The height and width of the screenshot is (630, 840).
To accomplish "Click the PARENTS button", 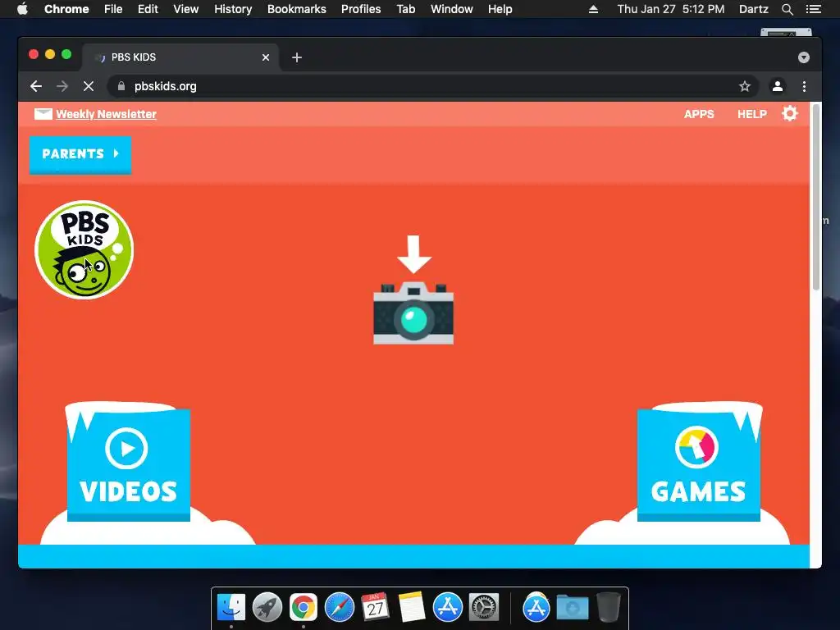I will [80, 155].
